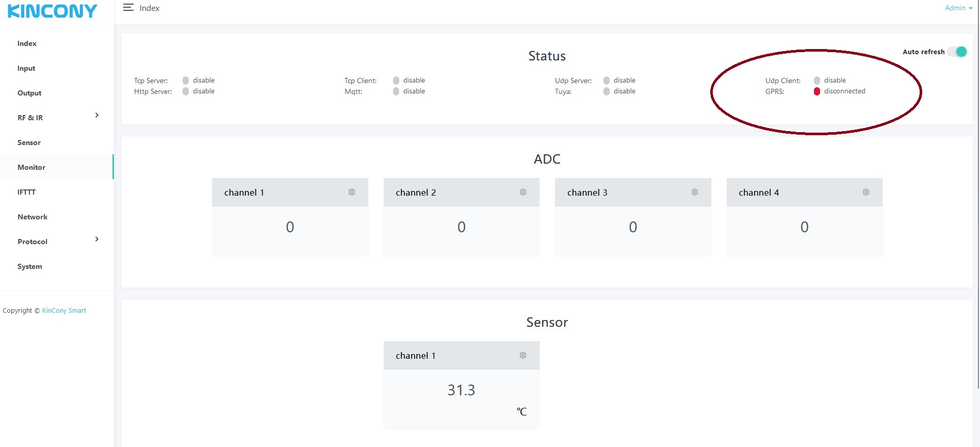Open the Admin dropdown menu
Image resolution: width=980 pixels, height=447 pixels.
coord(958,8)
